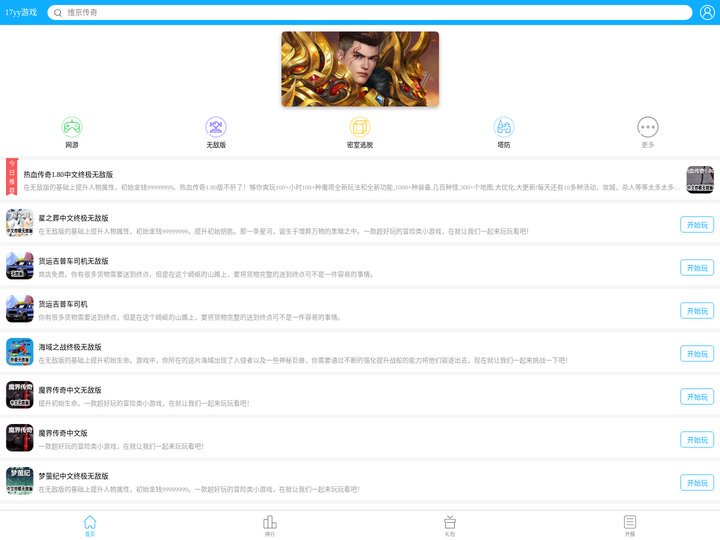Switch to the 首页 home tab
720x540 pixels.
pyautogui.click(x=90, y=526)
